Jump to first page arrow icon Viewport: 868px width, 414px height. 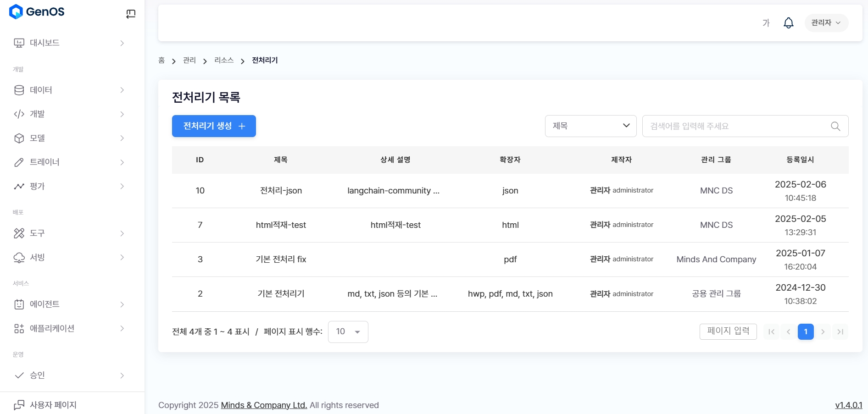coord(771,331)
